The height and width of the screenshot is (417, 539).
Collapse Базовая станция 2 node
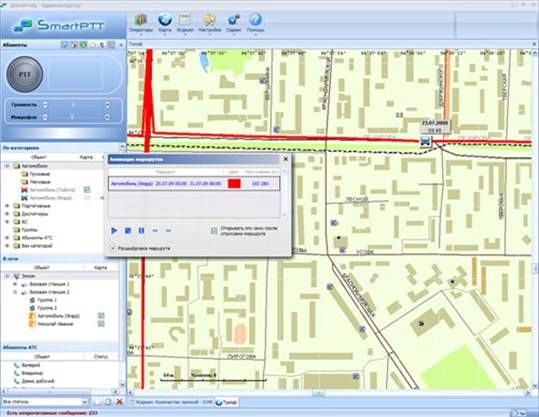(15, 292)
